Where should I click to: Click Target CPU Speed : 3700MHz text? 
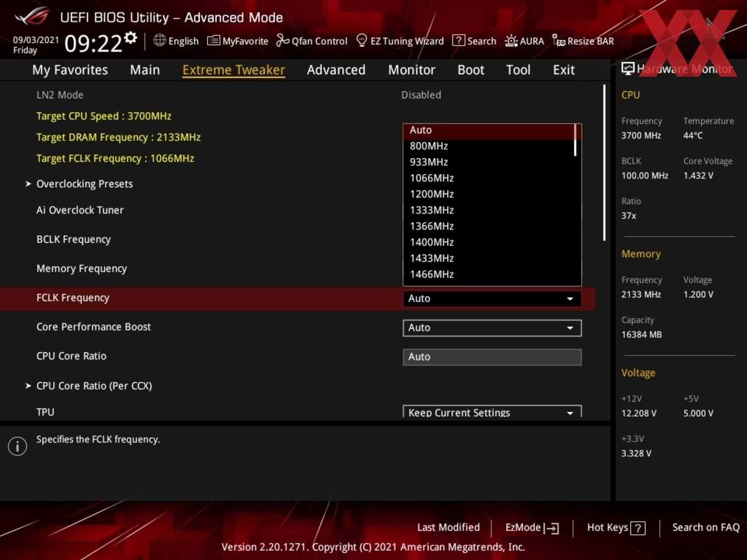point(104,116)
